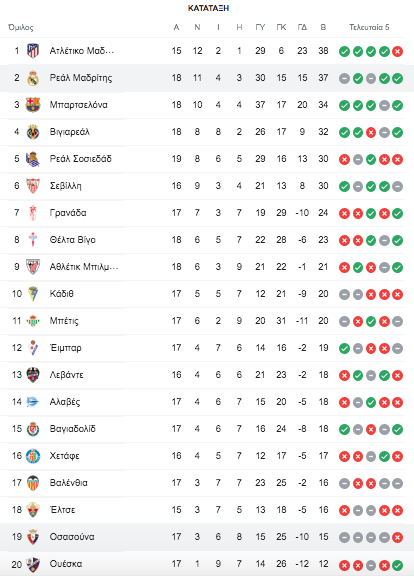
Task: Click the Getafe blue crest
Action: point(33,456)
